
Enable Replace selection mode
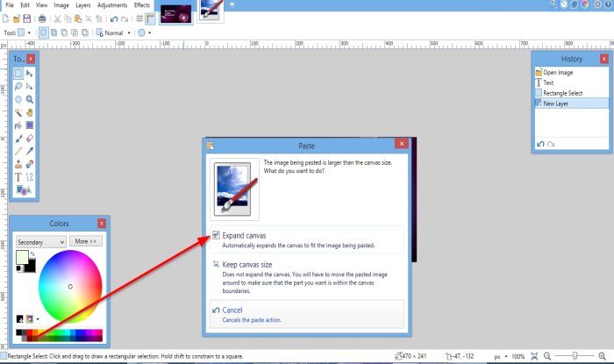pyautogui.click(x=44, y=32)
